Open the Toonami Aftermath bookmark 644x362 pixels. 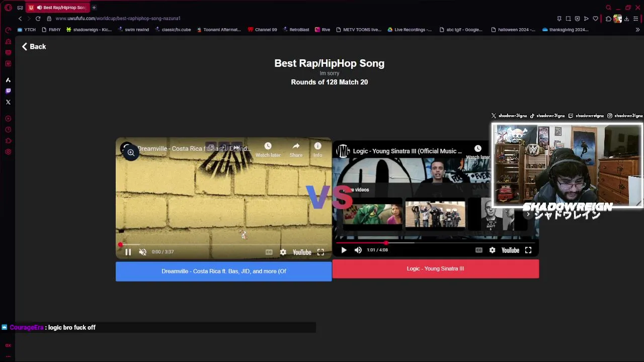tap(219, 30)
